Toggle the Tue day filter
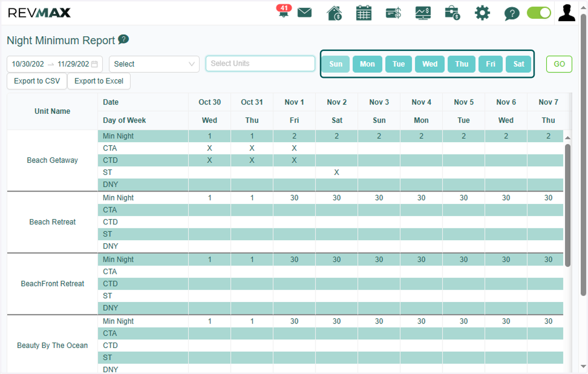588x374 pixels. [x=399, y=64]
